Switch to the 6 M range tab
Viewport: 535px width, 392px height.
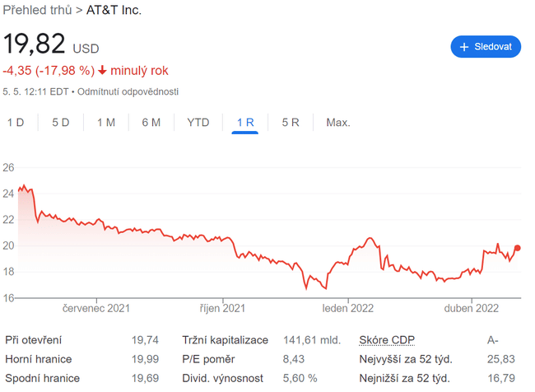click(x=151, y=123)
